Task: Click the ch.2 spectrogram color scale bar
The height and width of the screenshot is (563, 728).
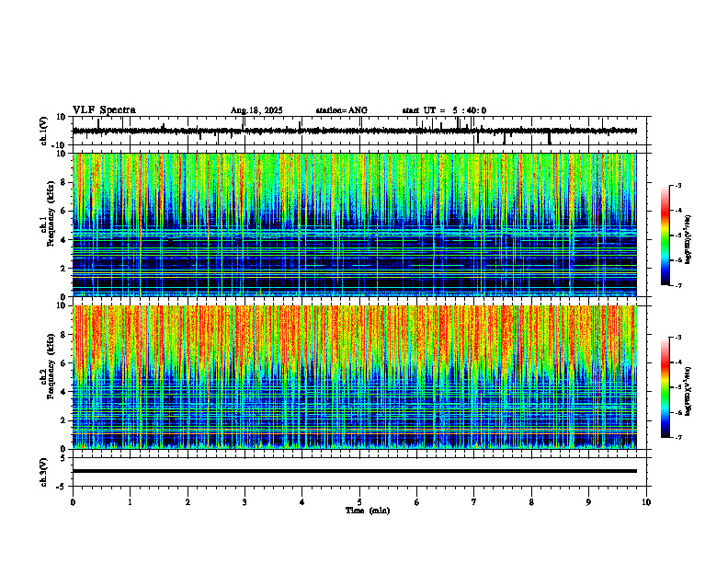Action: pyautogui.click(x=665, y=387)
